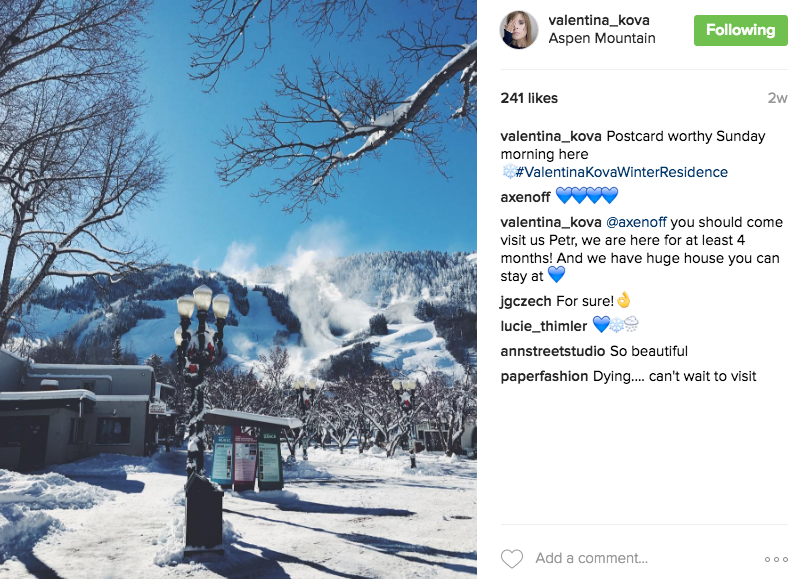Open the three-dots more options menu

[776, 559]
